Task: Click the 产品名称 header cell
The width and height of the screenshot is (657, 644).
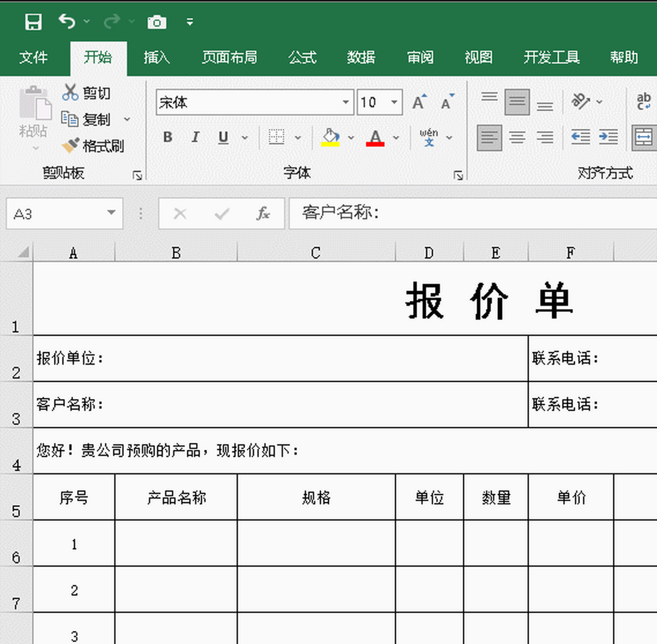Action: (x=176, y=497)
